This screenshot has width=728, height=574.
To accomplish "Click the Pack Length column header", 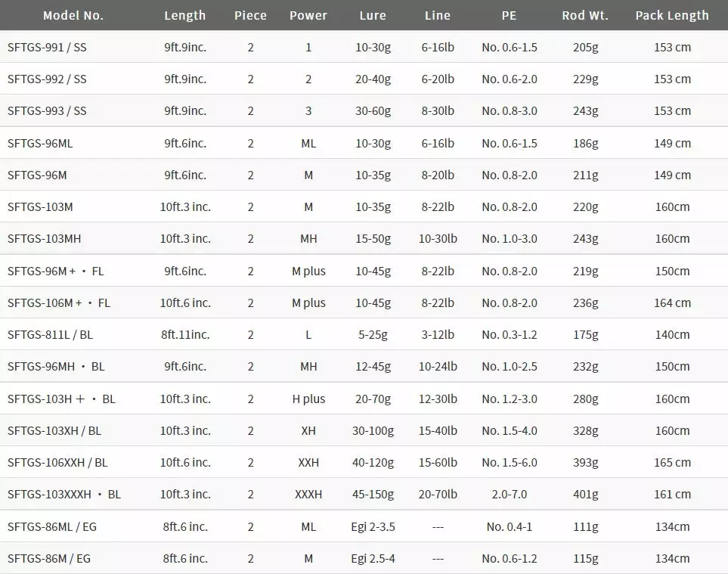I will pyautogui.click(x=672, y=15).
